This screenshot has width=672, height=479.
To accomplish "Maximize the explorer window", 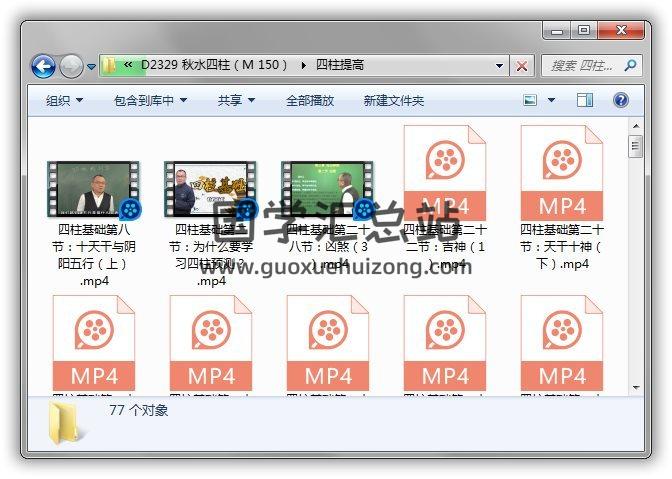I will point(584,30).
